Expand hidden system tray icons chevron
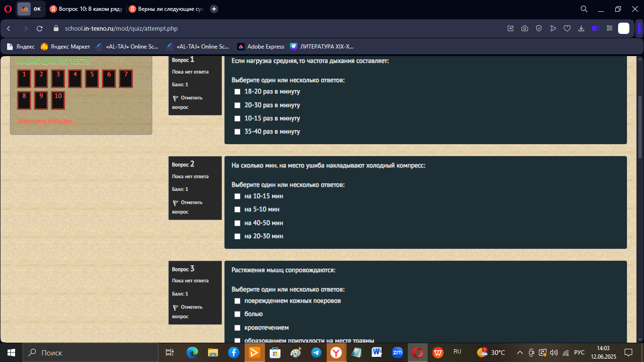This screenshot has height=362, width=644. tap(520, 353)
